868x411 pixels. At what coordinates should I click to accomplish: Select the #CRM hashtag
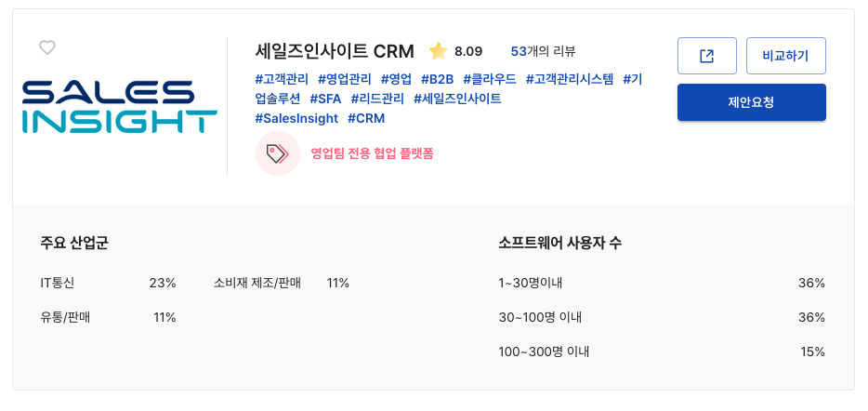(x=366, y=118)
